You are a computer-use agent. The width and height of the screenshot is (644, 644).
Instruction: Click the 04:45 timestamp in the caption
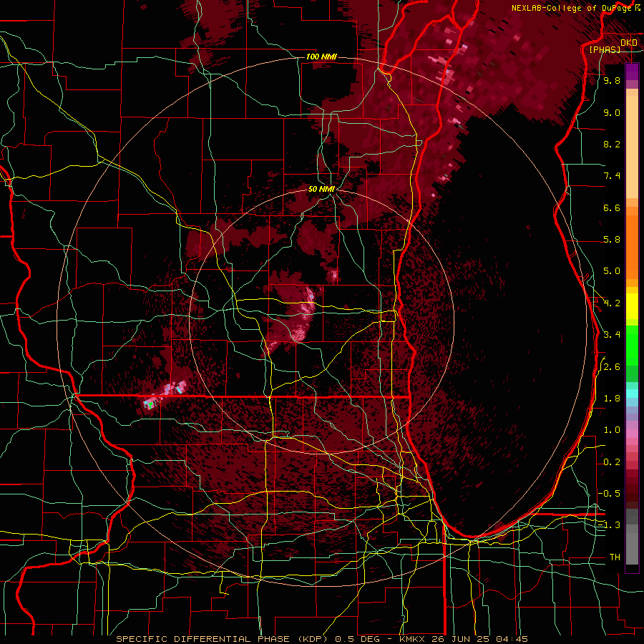pyautogui.click(x=512, y=639)
